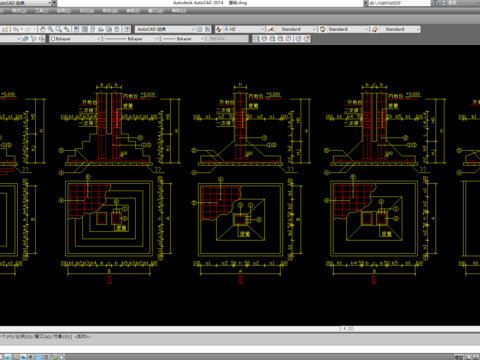The image size is (480, 360).
Task: Click the Zoom Realtime magnifier icon
Action: tap(51, 29)
